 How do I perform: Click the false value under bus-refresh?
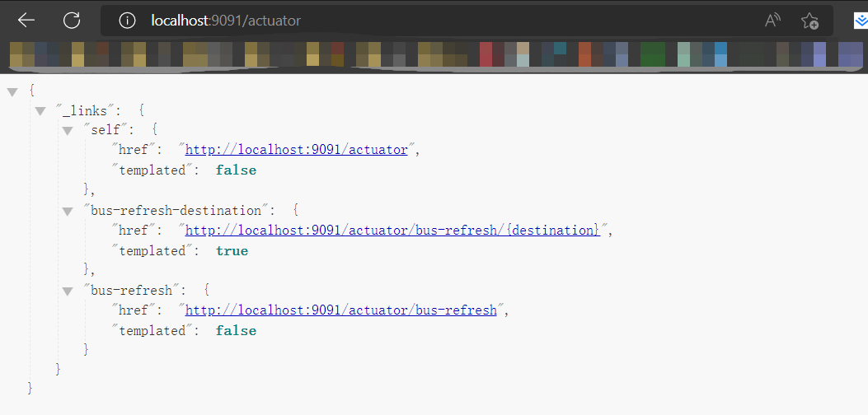click(x=236, y=330)
